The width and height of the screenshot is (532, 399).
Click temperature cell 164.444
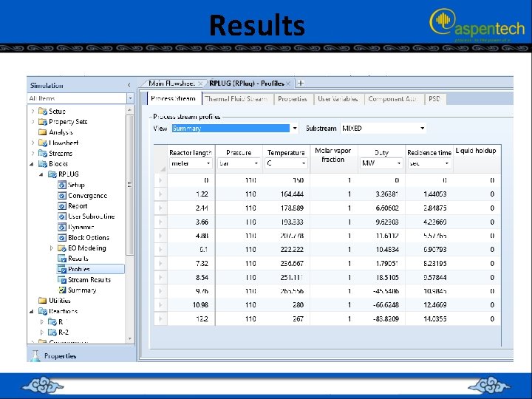(286, 194)
